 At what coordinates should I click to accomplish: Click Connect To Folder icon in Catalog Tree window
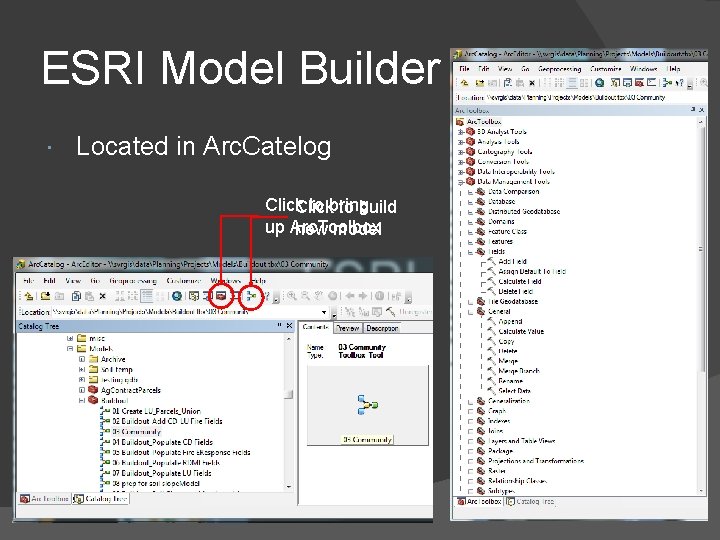click(45, 296)
